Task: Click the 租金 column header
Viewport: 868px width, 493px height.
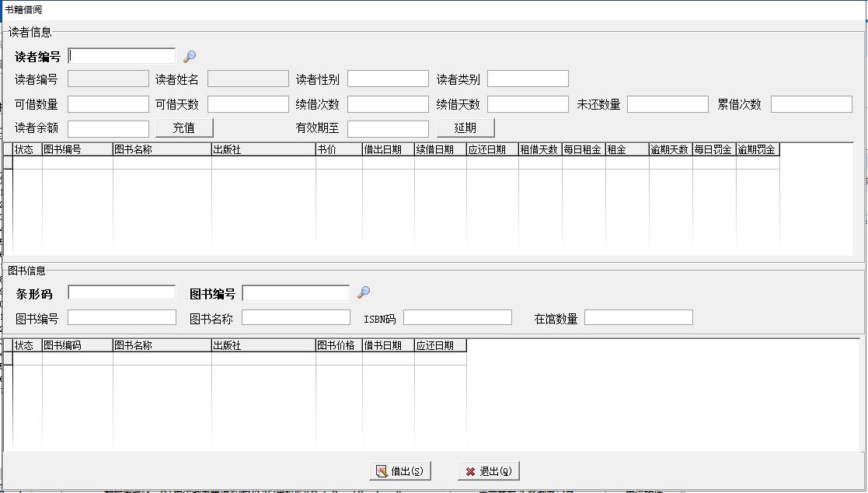Action: [x=627, y=149]
